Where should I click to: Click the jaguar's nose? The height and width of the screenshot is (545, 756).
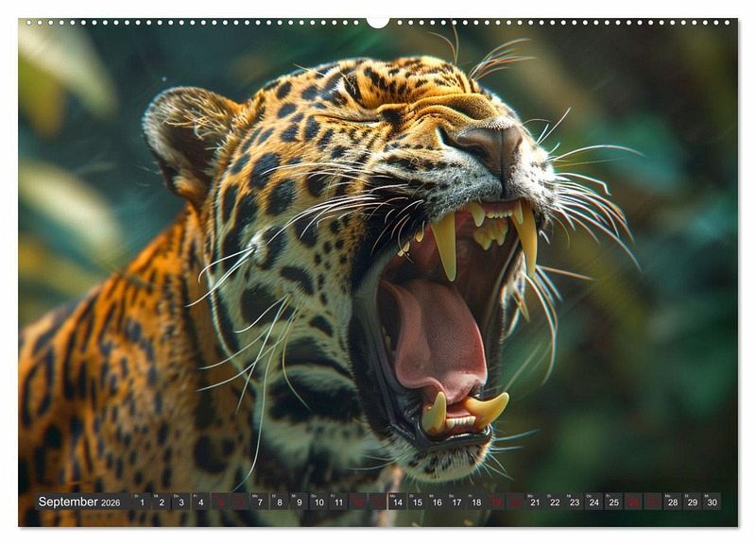click(493, 145)
